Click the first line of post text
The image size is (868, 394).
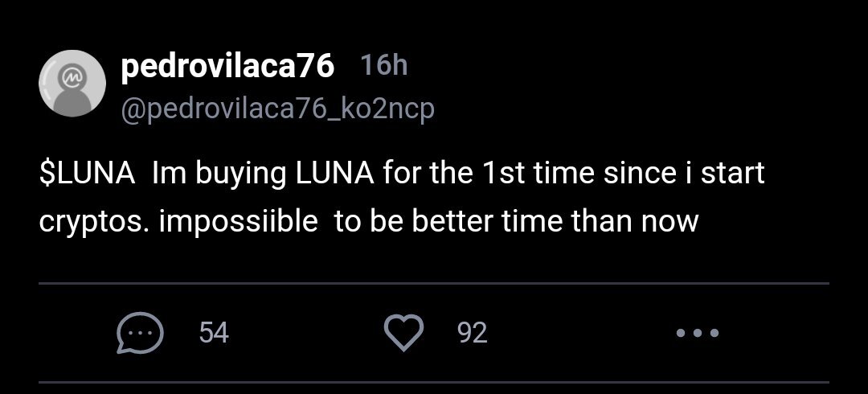402,174
